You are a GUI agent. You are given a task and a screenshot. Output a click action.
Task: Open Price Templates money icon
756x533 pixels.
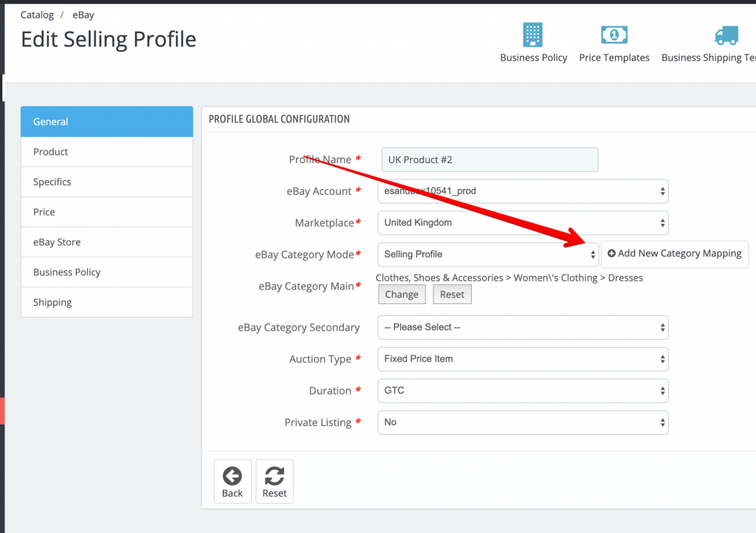(614, 35)
